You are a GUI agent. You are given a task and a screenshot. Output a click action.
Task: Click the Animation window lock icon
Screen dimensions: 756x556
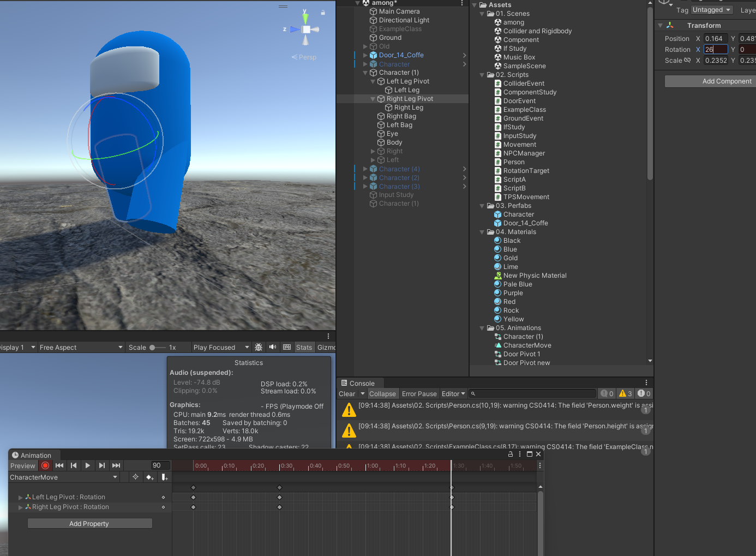(511, 454)
